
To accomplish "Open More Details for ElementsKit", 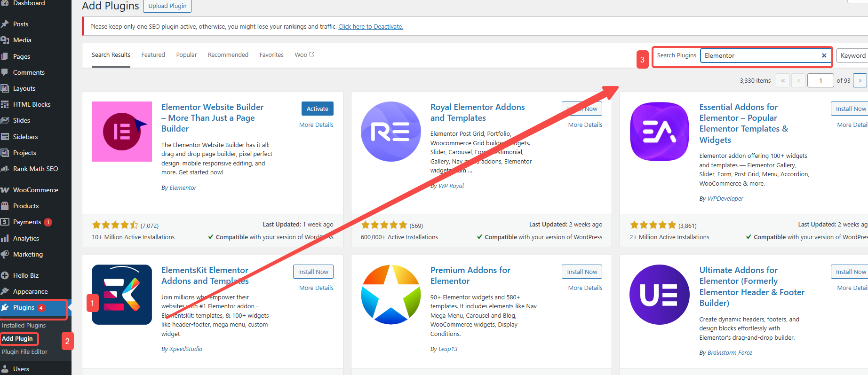I will tap(316, 288).
